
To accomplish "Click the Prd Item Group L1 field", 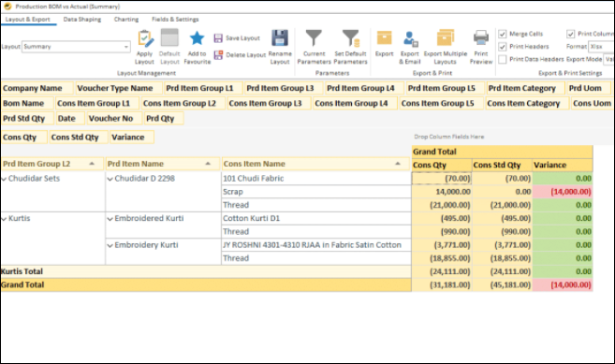I will click(203, 88).
